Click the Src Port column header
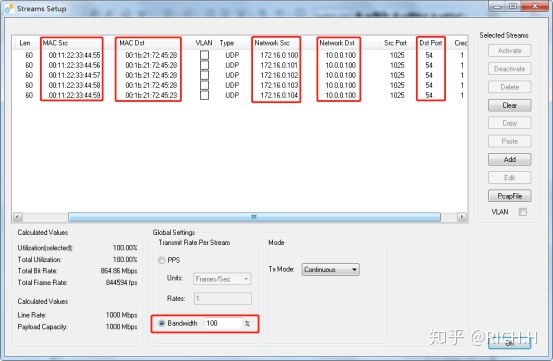The height and width of the screenshot is (361, 553). [395, 43]
